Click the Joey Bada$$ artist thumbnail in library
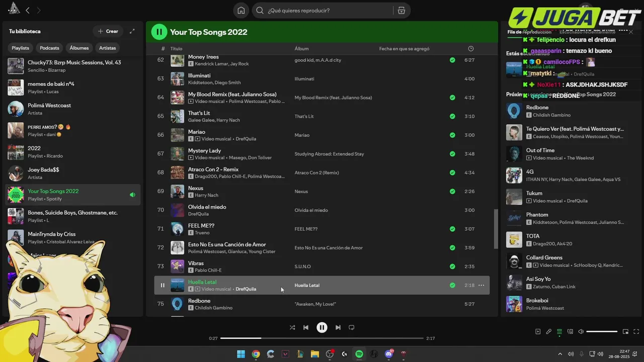The height and width of the screenshot is (362, 644). pyautogui.click(x=16, y=173)
